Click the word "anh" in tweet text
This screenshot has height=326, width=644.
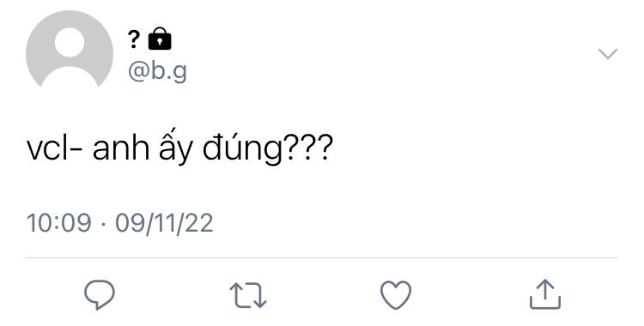121,148
